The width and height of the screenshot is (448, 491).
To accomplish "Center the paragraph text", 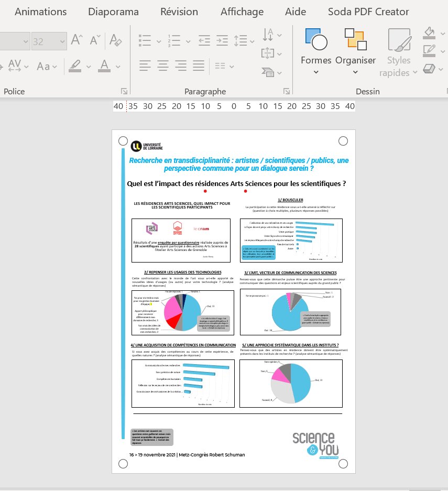I will coord(163,66).
